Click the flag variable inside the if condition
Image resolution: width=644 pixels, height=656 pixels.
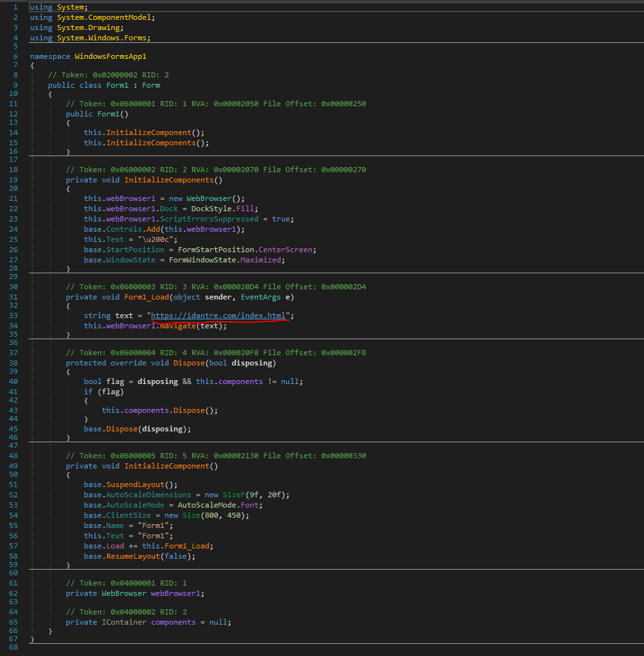[x=111, y=392]
